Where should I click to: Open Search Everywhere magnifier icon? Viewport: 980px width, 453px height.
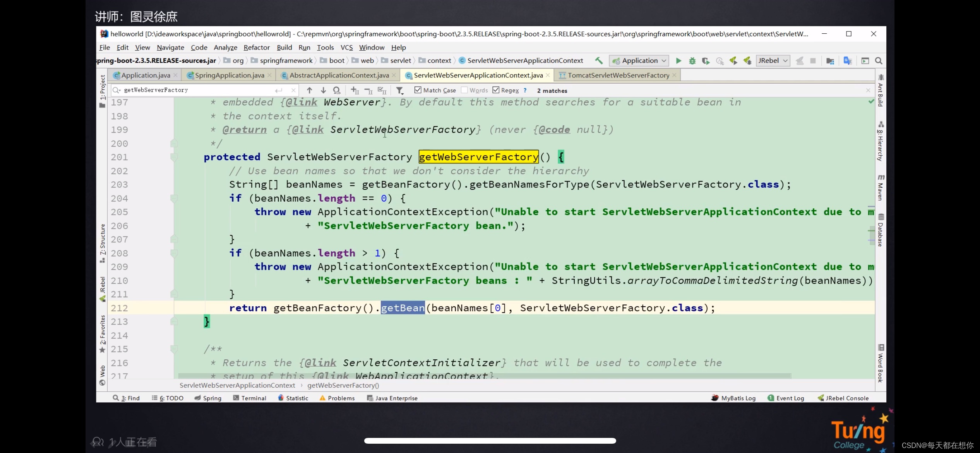pyautogui.click(x=879, y=61)
